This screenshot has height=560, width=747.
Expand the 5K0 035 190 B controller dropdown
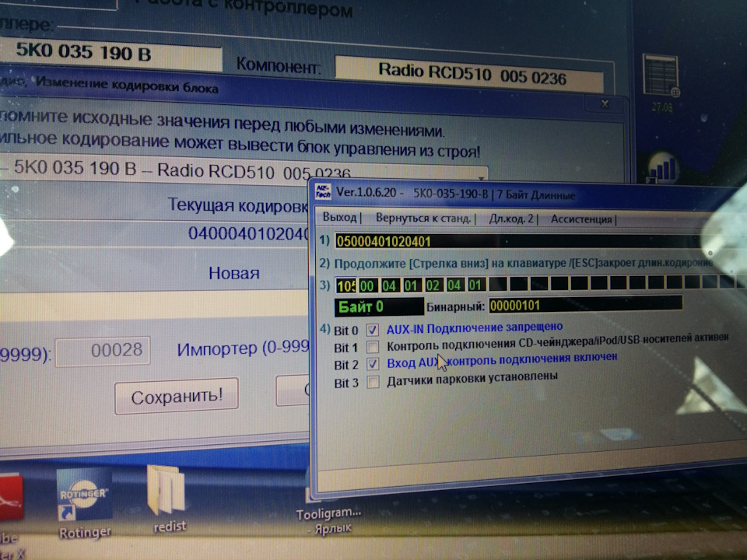click(481, 177)
